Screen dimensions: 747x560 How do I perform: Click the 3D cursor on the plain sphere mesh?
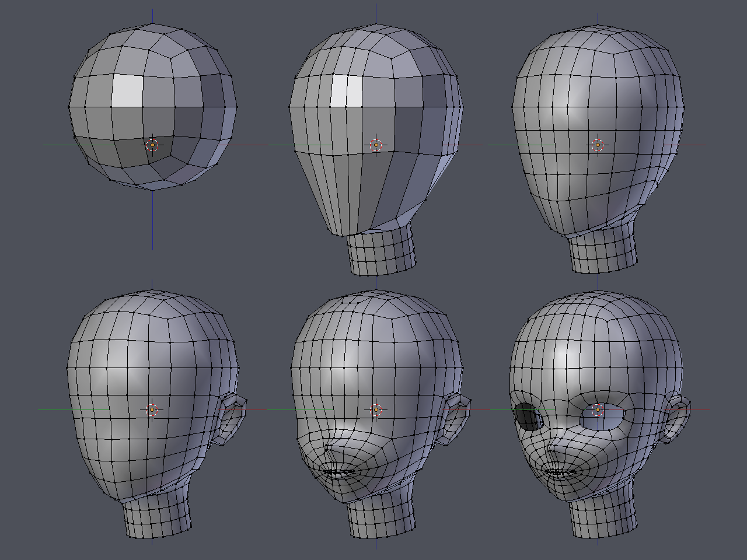point(152,145)
